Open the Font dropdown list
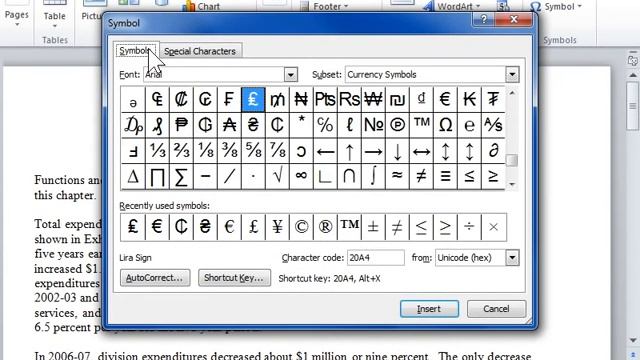Screen dimensions: 640x360 (x=291, y=75)
